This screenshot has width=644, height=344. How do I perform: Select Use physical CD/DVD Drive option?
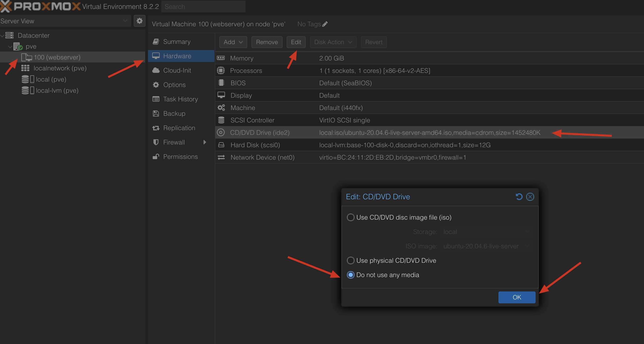[x=350, y=260]
